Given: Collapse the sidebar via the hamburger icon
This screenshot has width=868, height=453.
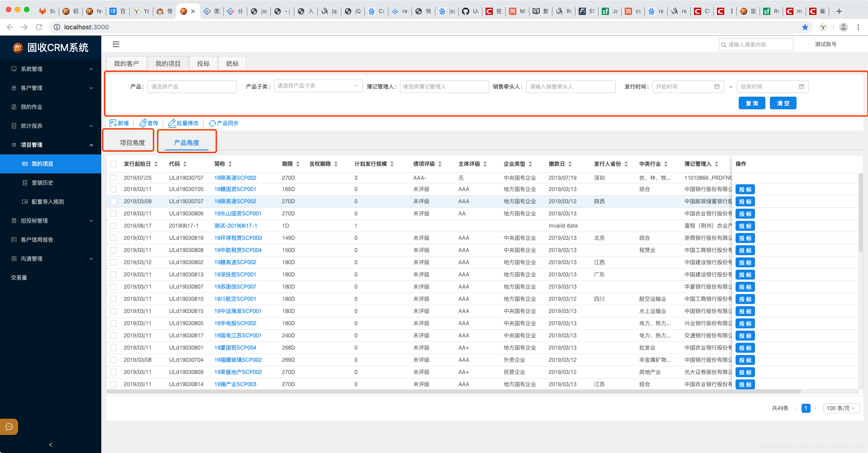Looking at the screenshot, I should point(116,44).
